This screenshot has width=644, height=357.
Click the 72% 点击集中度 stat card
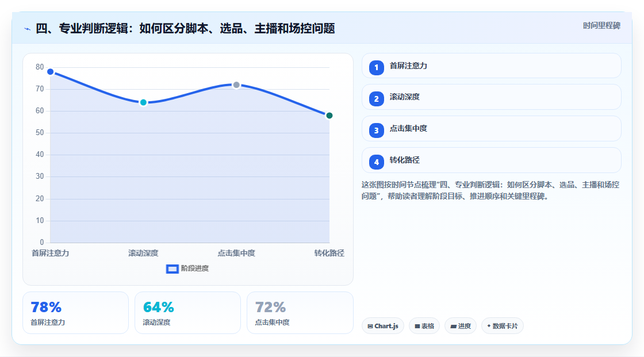[300, 313]
